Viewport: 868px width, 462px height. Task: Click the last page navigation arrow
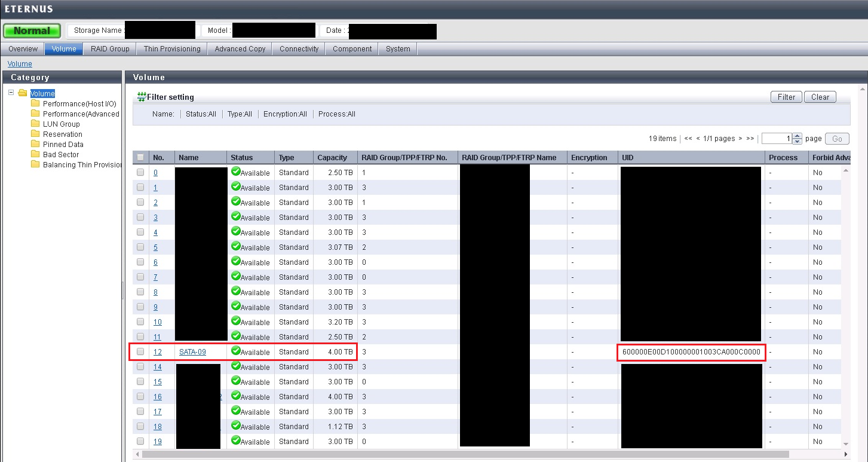(x=751, y=138)
